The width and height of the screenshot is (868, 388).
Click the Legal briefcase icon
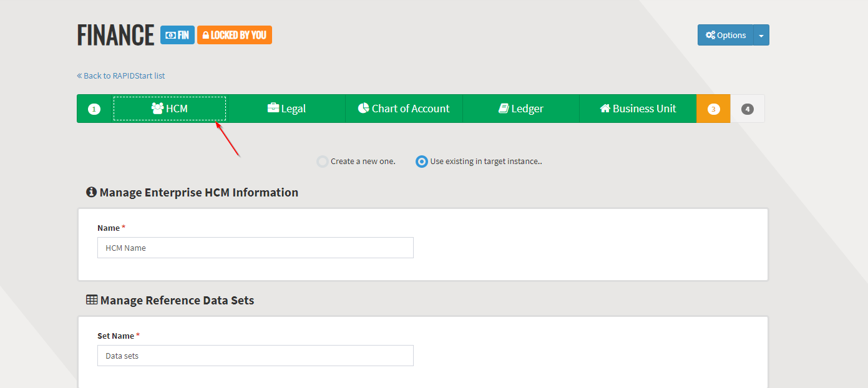(273, 109)
